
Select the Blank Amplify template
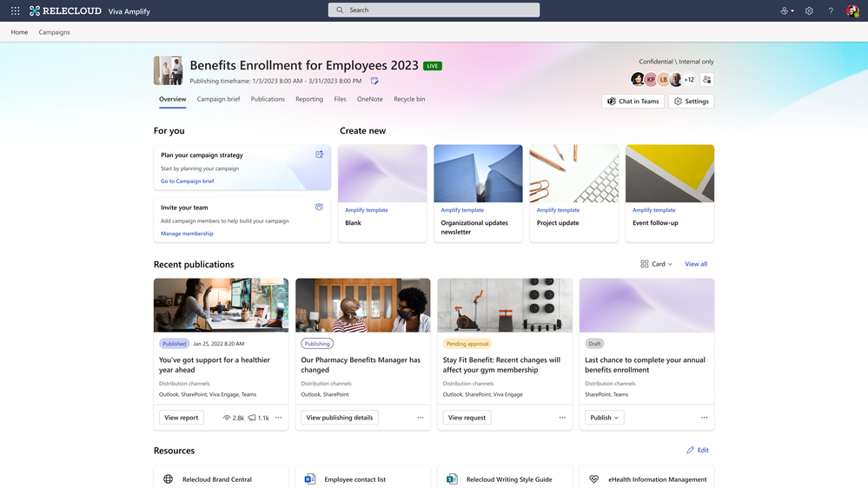click(382, 193)
